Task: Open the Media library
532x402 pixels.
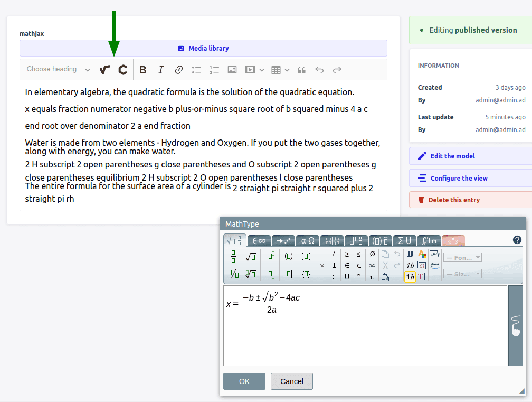Action: coord(203,48)
